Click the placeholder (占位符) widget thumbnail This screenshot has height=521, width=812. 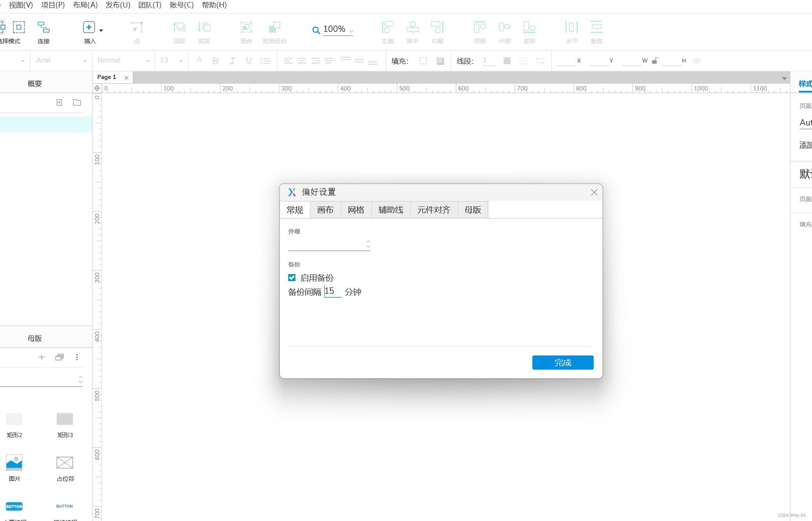pos(65,463)
